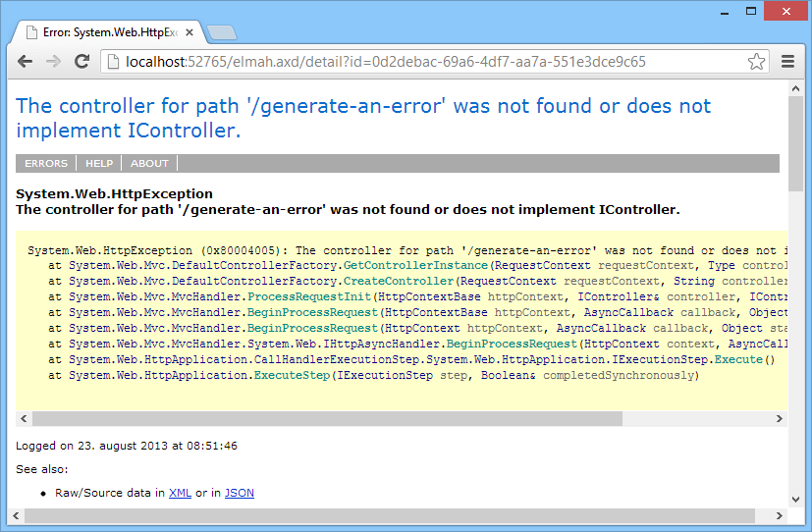Click the stack trace scroll left arrow
812x532 pixels.
pyautogui.click(x=24, y=419)
